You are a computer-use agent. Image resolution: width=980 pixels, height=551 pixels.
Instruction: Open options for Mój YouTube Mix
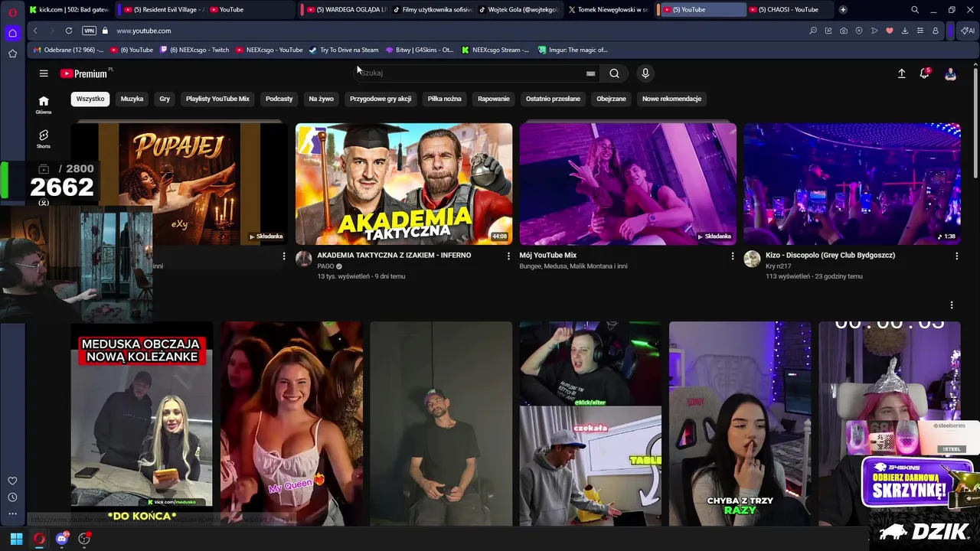[x=732, y=256]
